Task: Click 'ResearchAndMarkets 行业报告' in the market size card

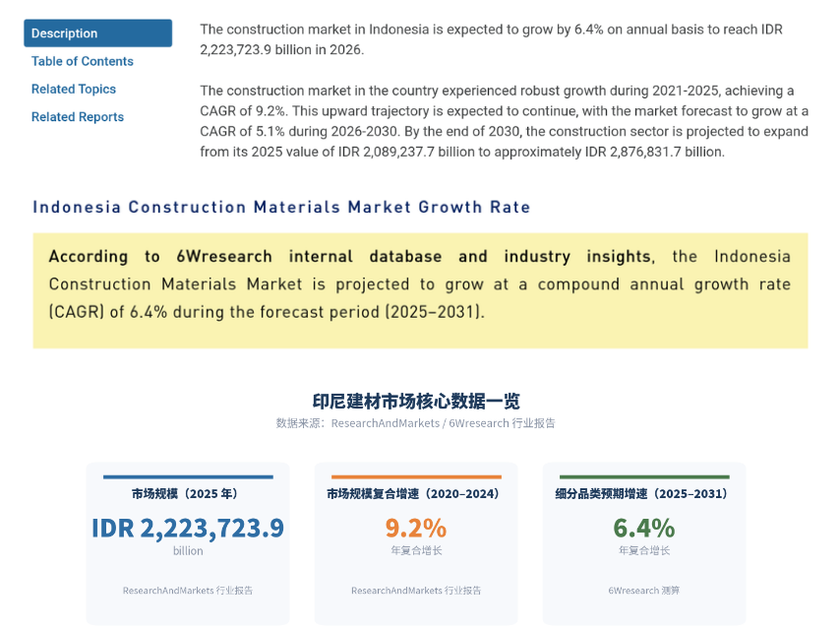Action: [188, 591]
